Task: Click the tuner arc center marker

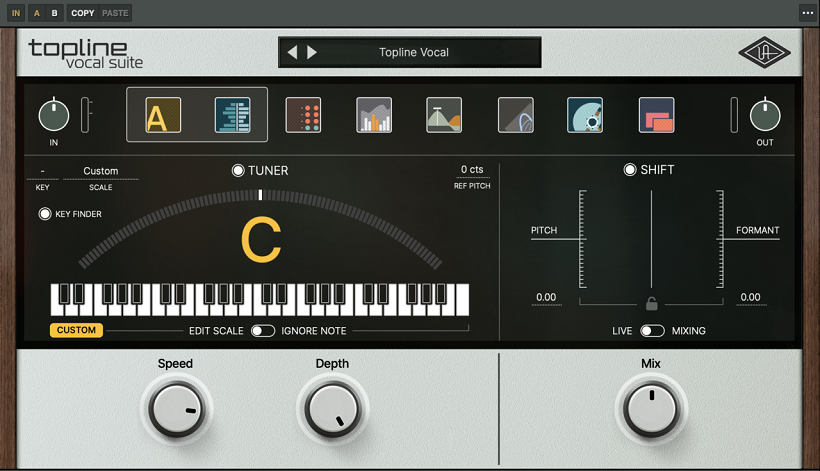Action: click(260, 194)
